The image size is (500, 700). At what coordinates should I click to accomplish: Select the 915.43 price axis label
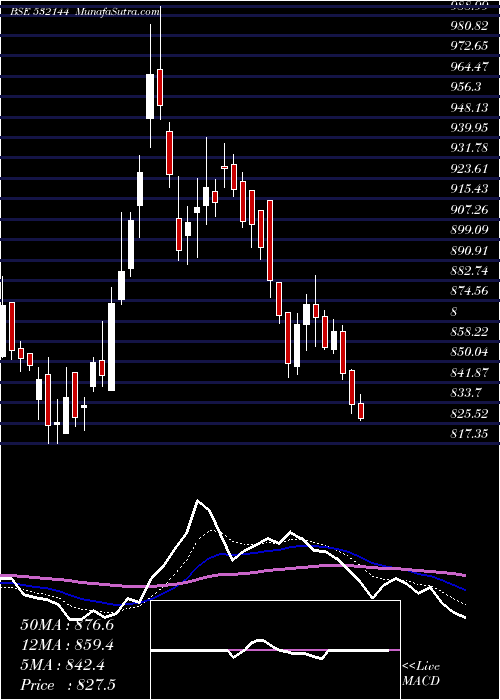(x=469, y=189)
